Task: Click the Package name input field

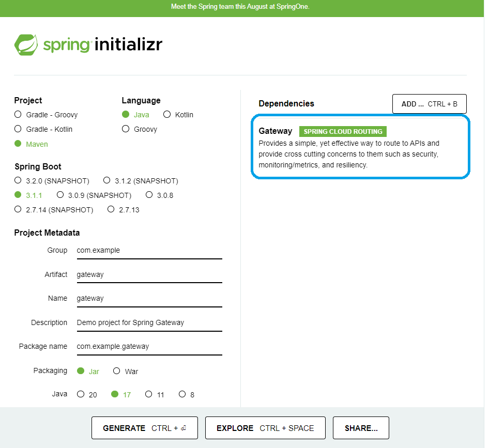Action: pos(149,347)
